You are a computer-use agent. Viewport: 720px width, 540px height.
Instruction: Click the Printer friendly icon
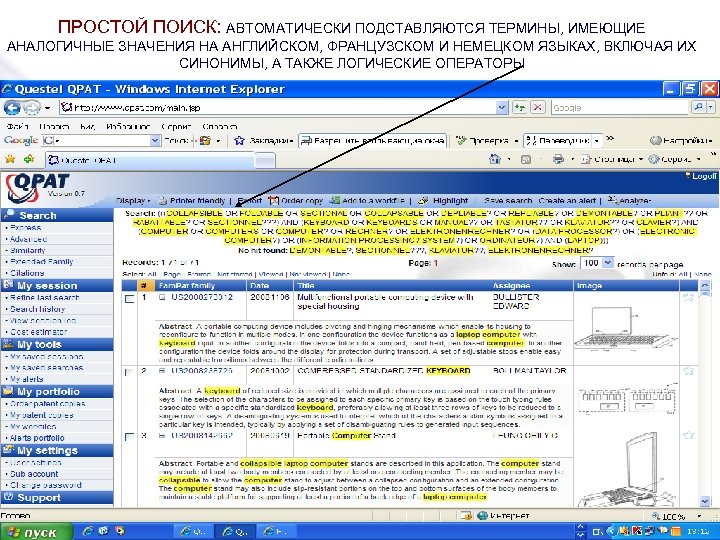pyautogui.click(x=163, y=201)
